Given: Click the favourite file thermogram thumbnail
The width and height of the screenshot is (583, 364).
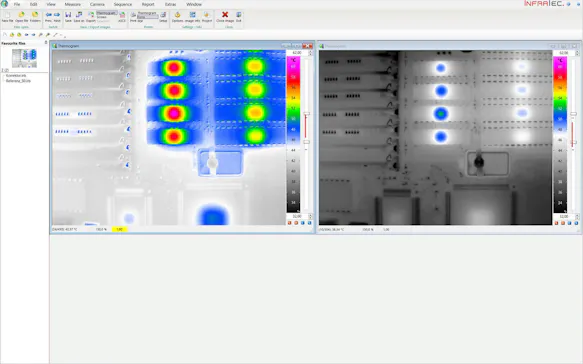Looking at the screenshot, I should tap(24, 58).
